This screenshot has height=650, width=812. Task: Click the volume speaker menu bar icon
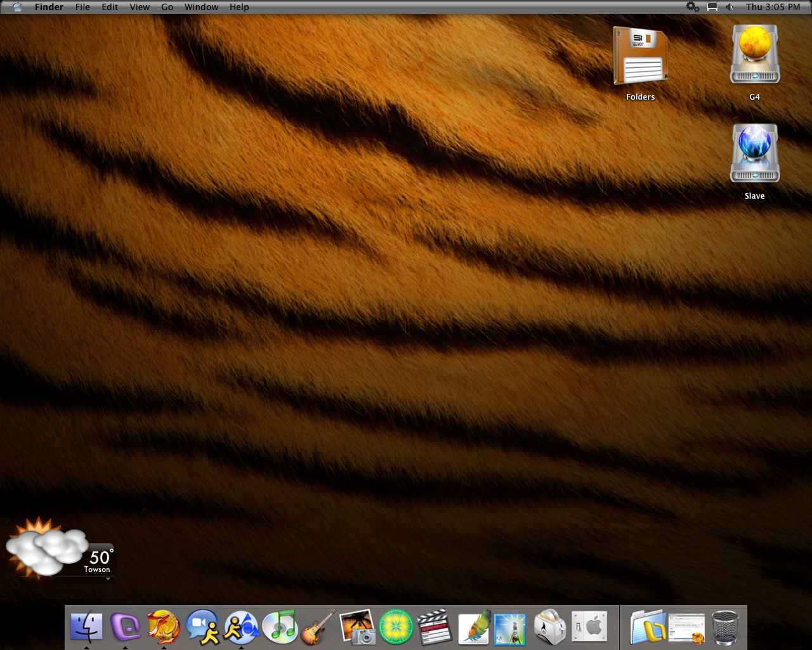(x=730, y=7)
